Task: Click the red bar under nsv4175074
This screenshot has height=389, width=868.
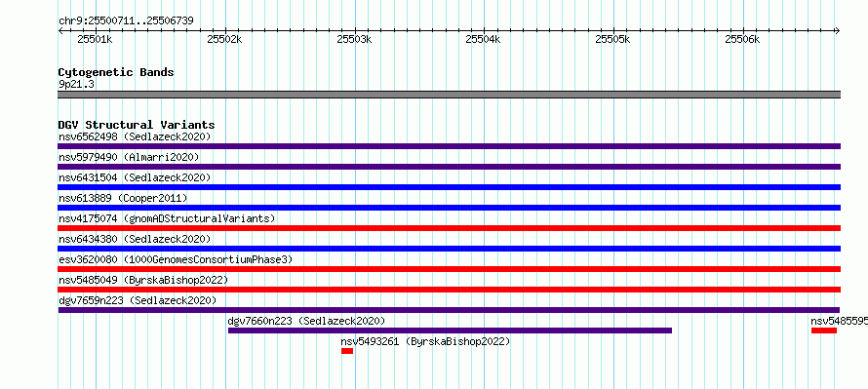Action: pos(449,228)
